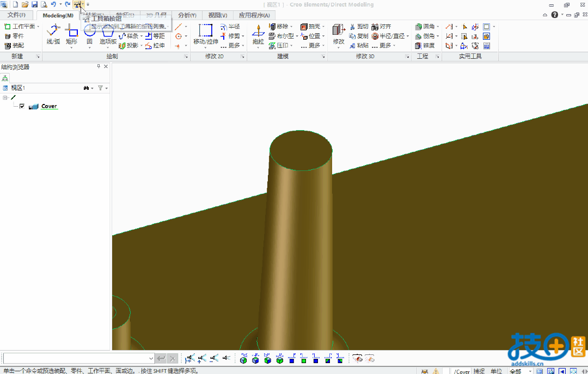
Task: Switch to the 分析(Y) analysis tab
Action: (x=187, y=15)
